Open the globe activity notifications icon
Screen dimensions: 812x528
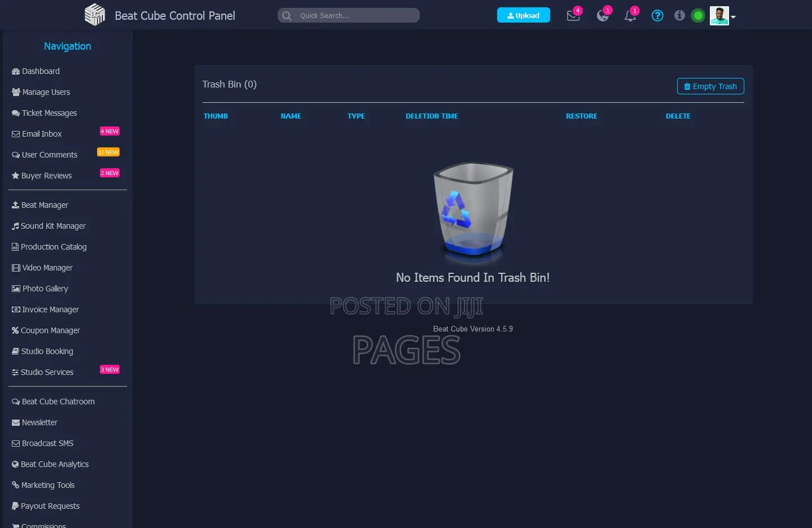(x=603, y=16)
